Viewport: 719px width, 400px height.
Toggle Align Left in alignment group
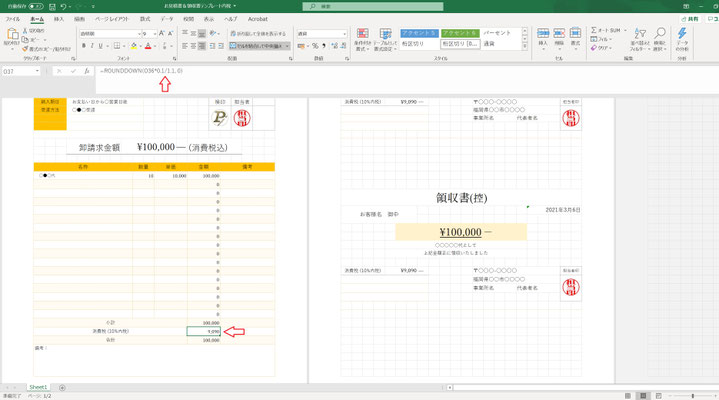coord(185,46)
